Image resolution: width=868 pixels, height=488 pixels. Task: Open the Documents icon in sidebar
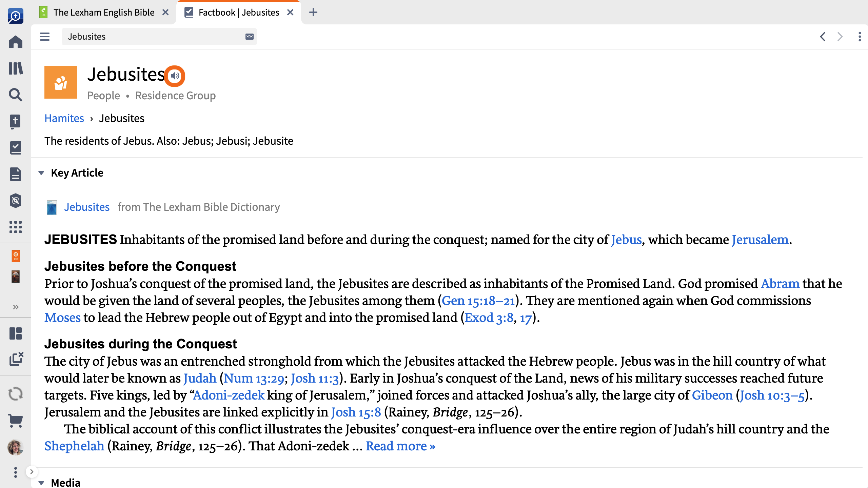(16, 174)
